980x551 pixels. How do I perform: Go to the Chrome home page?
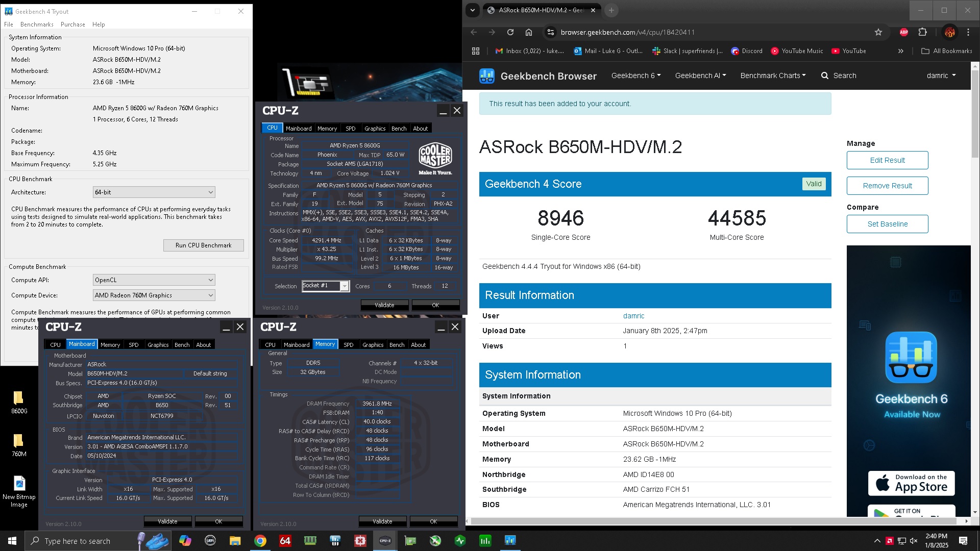(529, 32)
